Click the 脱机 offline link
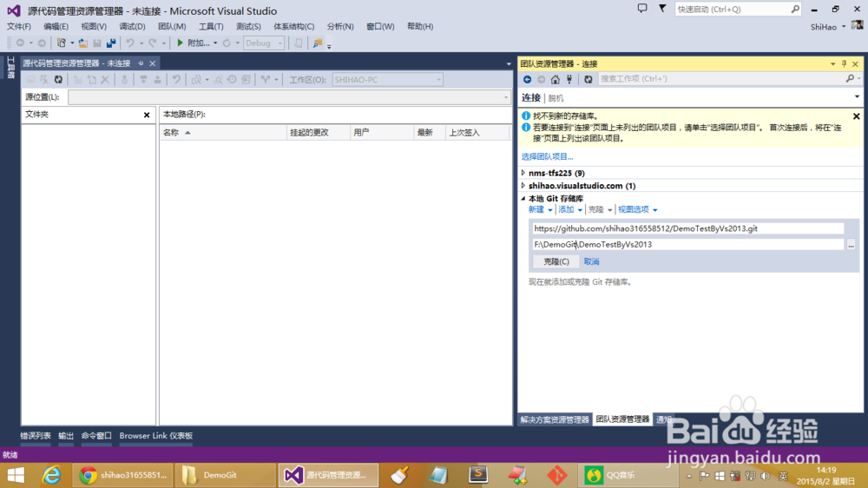The height and width of the screenshot is (488, 868). point(556,98)
